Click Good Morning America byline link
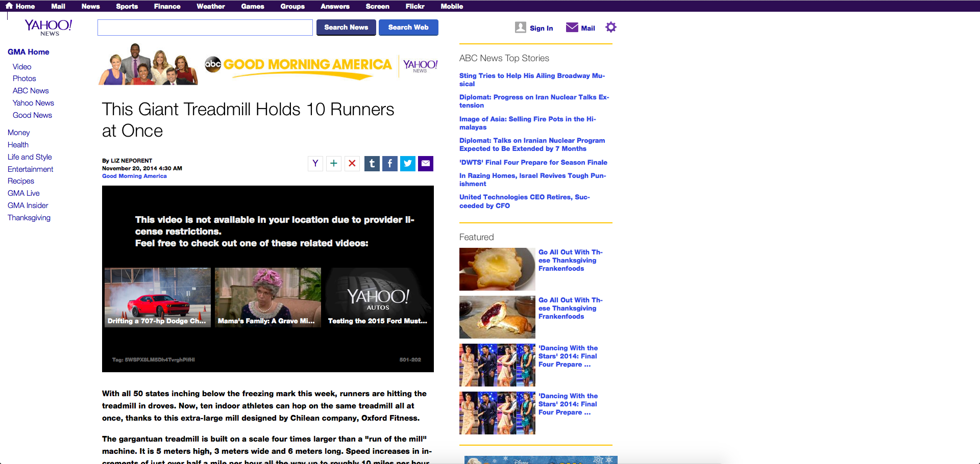This screenshot has height=464, width=980. point(134,176)
